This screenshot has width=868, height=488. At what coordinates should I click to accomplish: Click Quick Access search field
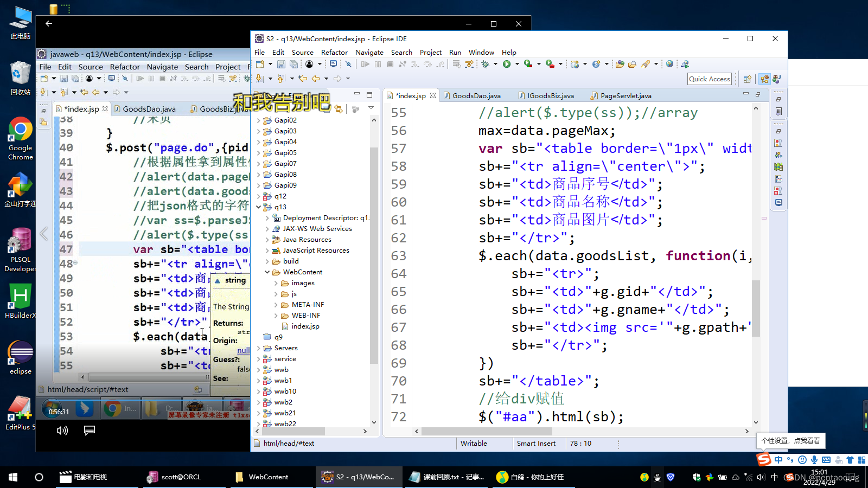pyautogui.click(x=709, y=79)
